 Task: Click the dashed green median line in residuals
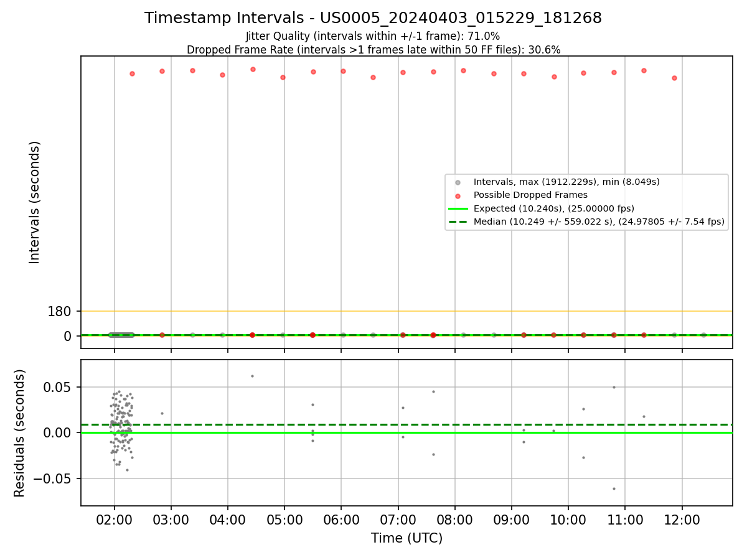(x=406, y=424)
